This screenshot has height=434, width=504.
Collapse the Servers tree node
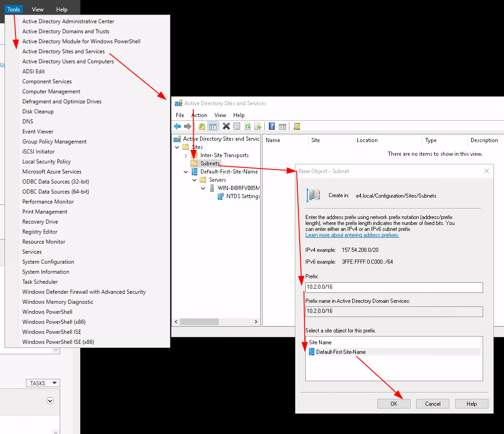[x=195, y=180]
